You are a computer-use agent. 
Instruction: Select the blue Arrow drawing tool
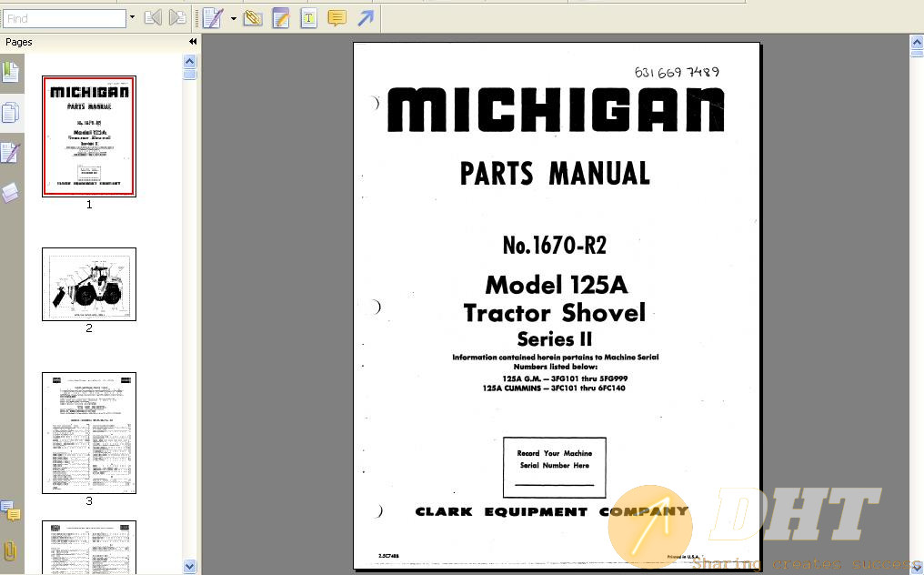click(x=366, y=18)
